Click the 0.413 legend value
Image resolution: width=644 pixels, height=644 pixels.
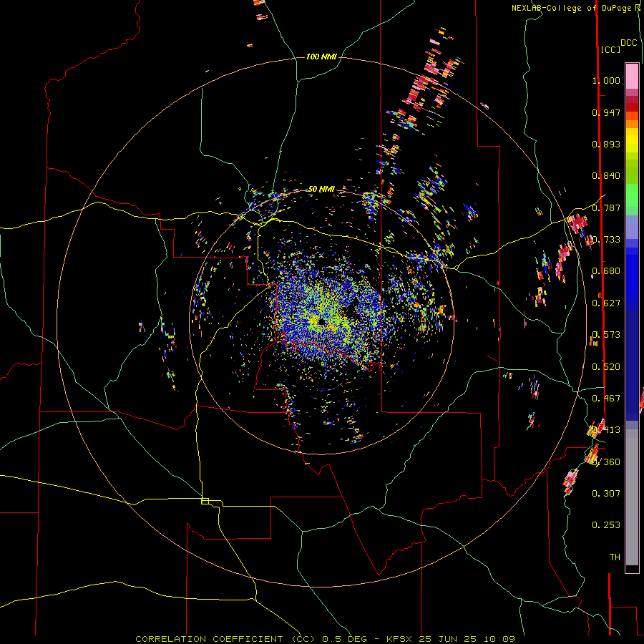point(606,430)
